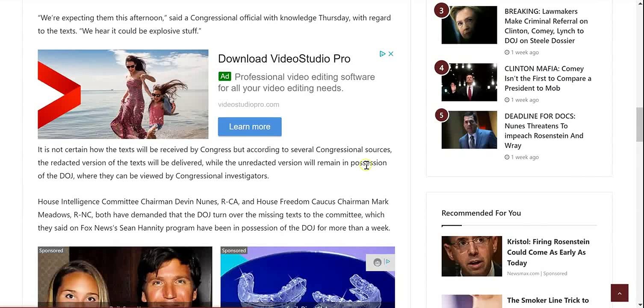Viewport: 644px width, 308px height.
Task: Click the AdChoices icon on dental aligner ad
Action: (x=387, y=262)
